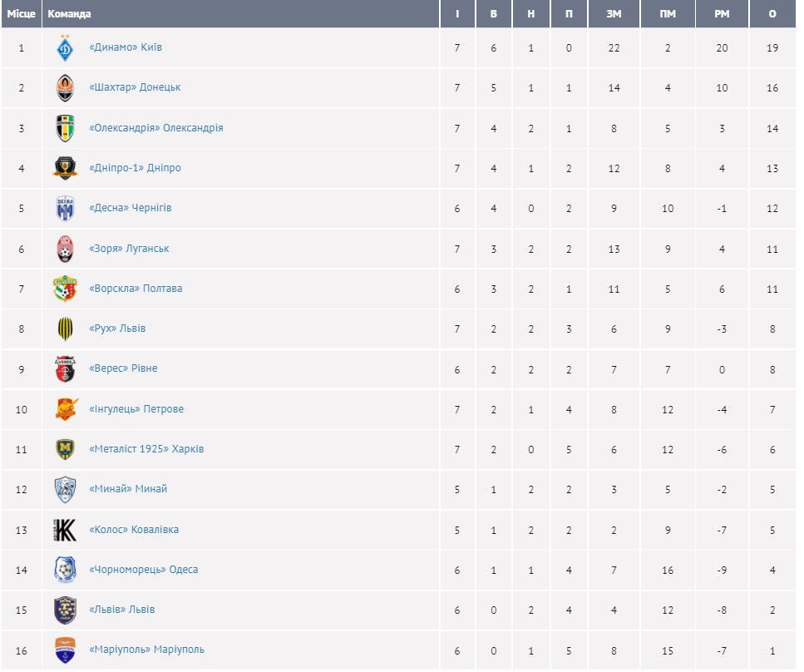
Task: Click the Rukh Lviv striped badge
Action: point(65,329)
